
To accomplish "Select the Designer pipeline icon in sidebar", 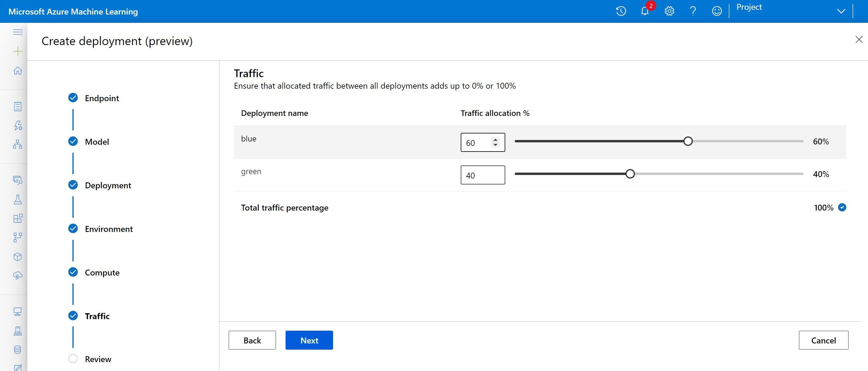I will 18,145.
